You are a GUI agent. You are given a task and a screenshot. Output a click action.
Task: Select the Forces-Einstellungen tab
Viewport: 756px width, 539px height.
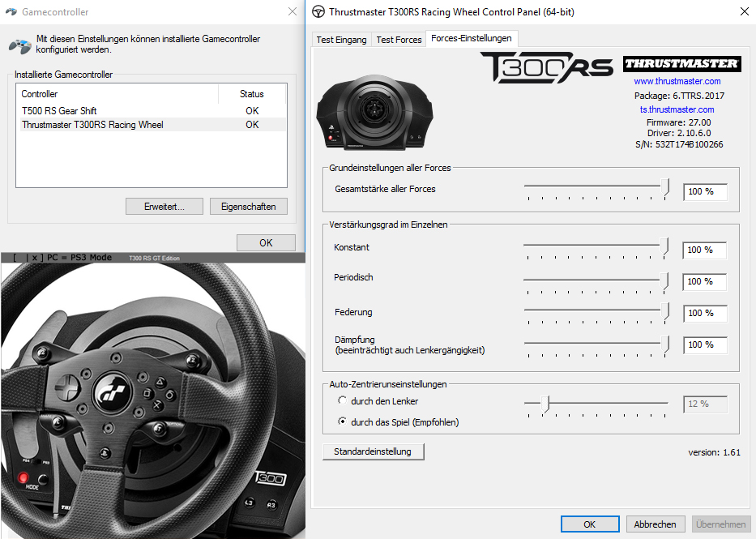click(471, 38)
